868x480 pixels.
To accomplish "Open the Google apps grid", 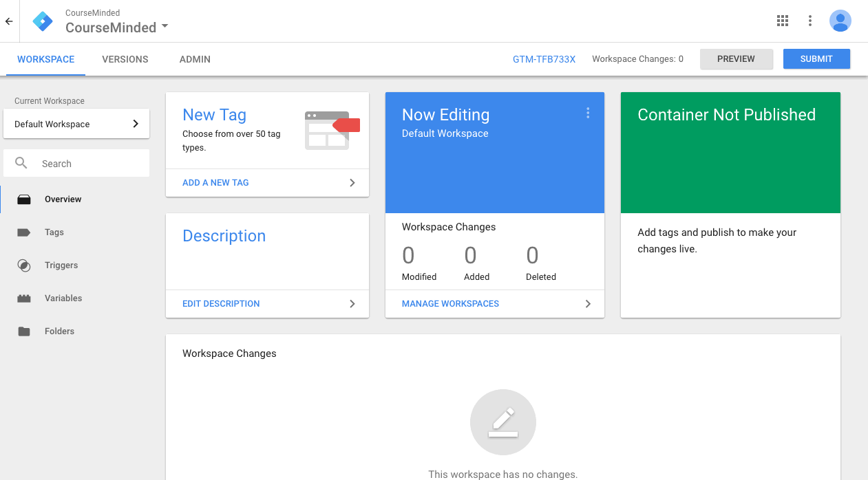I will (x=782, y=21).
